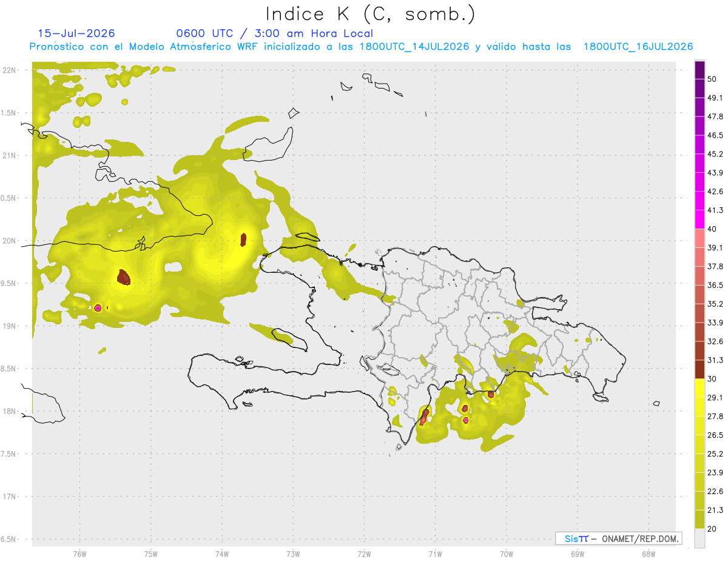Click the colorbar value "39.1"
This screenshot has height=562, width=728.
click(x=715, y=248)
